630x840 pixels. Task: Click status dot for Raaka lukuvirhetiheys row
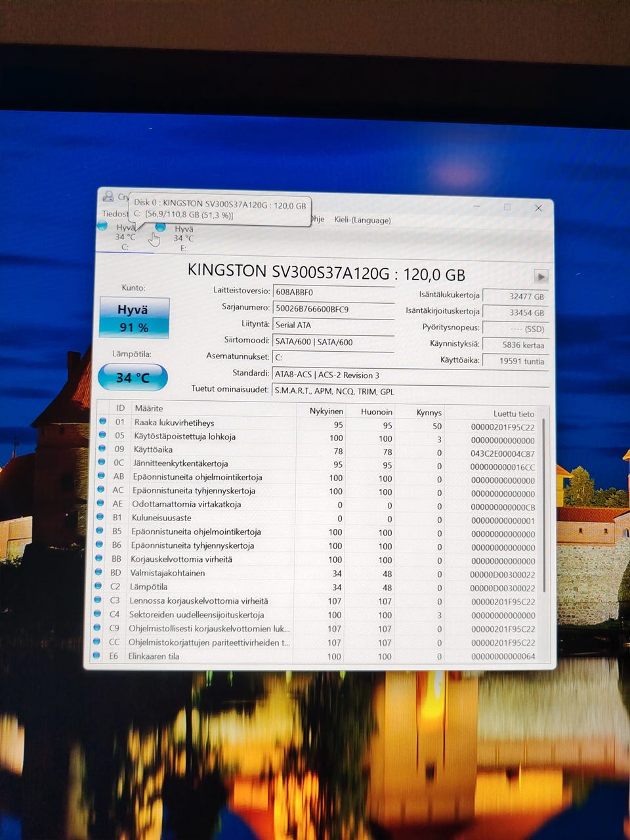(x=102, y=421)
